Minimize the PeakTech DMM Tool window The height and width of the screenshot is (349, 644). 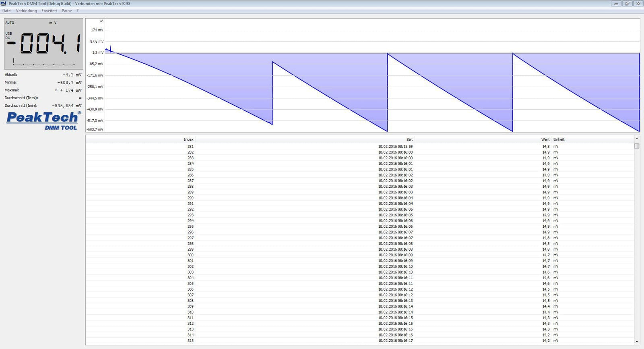click(x=616, y=4)
